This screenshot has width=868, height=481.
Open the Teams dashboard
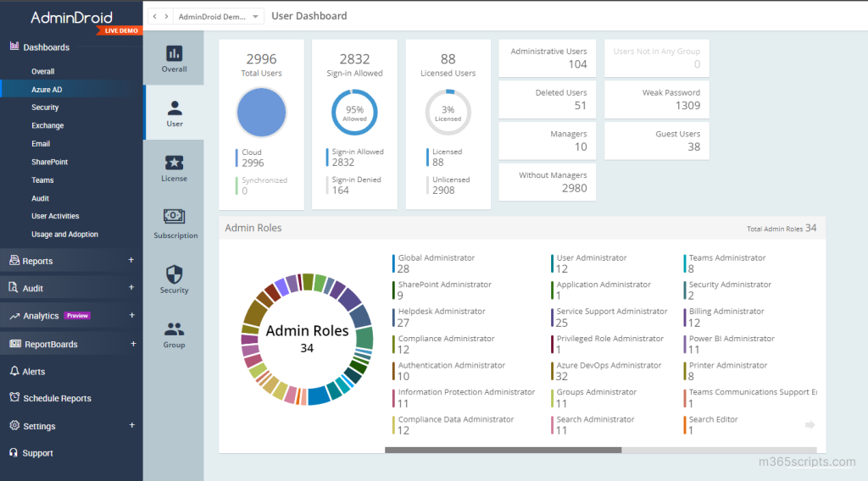click(x=42, y=180)
